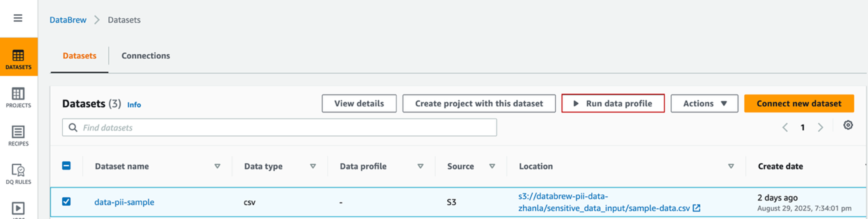The height and width of the screenshot is (219, 868).
Task: Sort by Dataset name column arrow
Action: click(217, 166)
